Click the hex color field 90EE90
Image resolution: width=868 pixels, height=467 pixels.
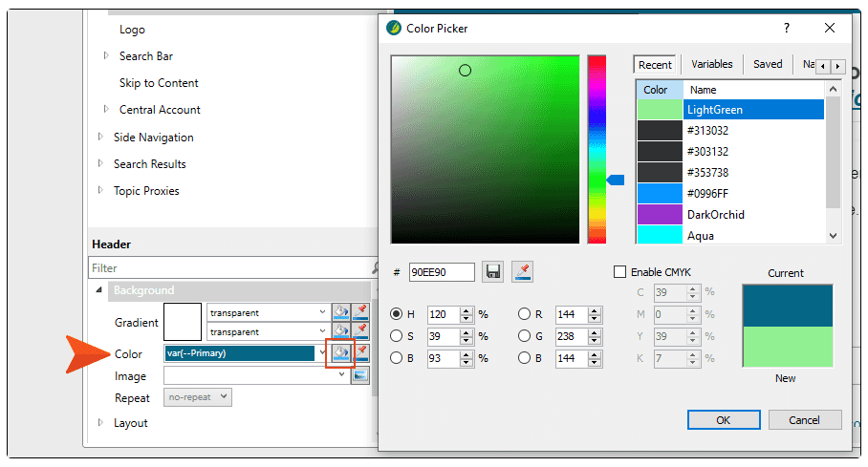click(442, 272)
